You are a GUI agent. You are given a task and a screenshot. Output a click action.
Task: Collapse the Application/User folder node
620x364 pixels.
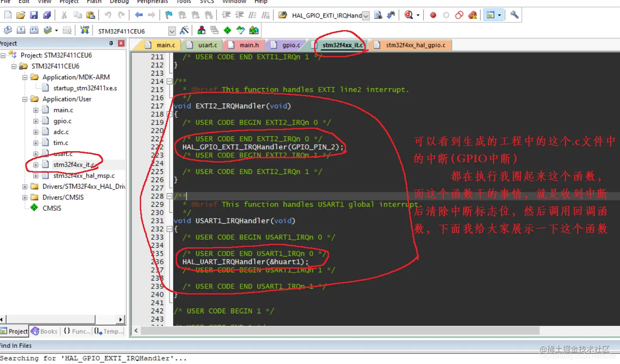[x=25, y=99]
